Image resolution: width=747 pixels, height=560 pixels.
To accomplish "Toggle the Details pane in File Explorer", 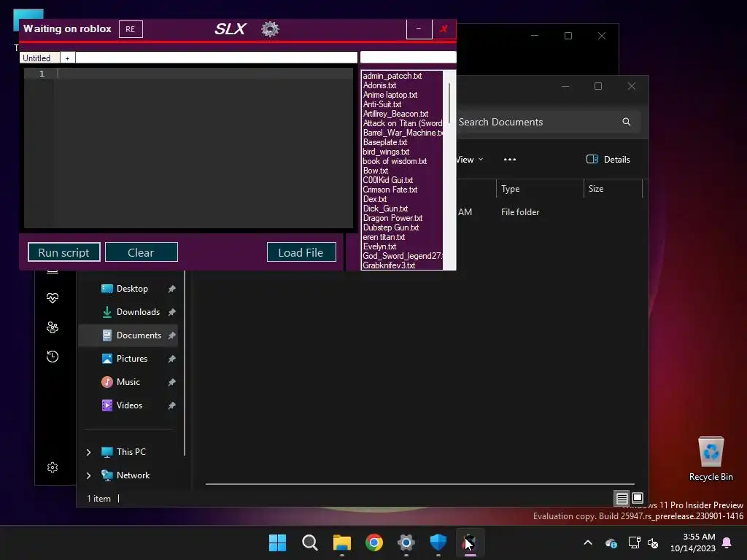I will click(x=608, y=160).
